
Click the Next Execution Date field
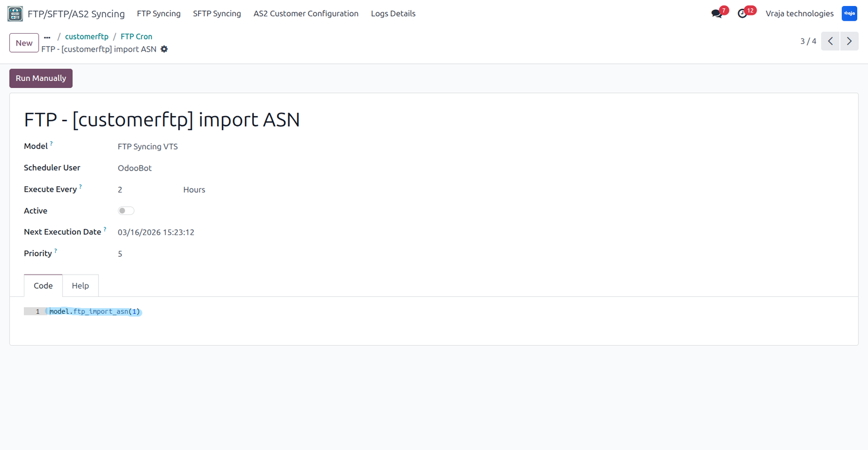(156, 232)
